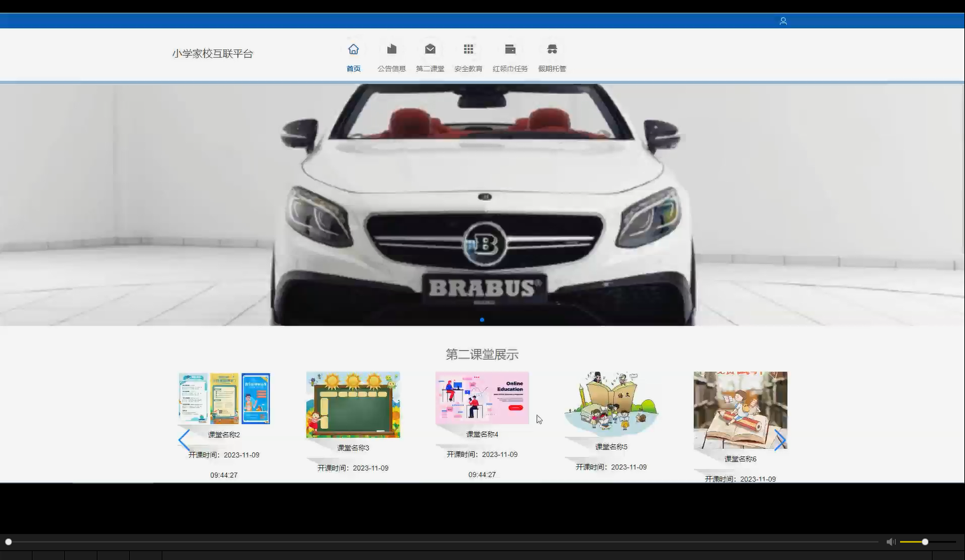The image size is (965, 560).
Task: Click the 小学家校互联平台 site title
Action: [x=213, y=53]
